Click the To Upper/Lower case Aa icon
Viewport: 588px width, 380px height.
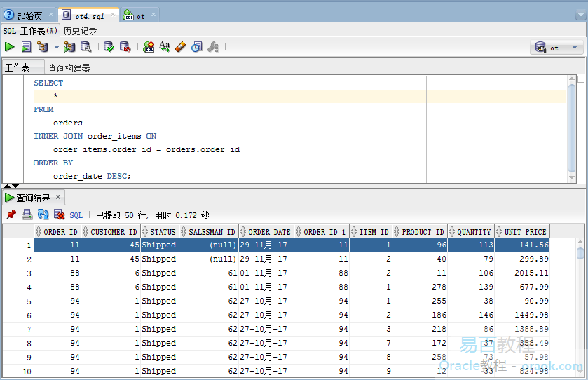[x=165, y=47]
